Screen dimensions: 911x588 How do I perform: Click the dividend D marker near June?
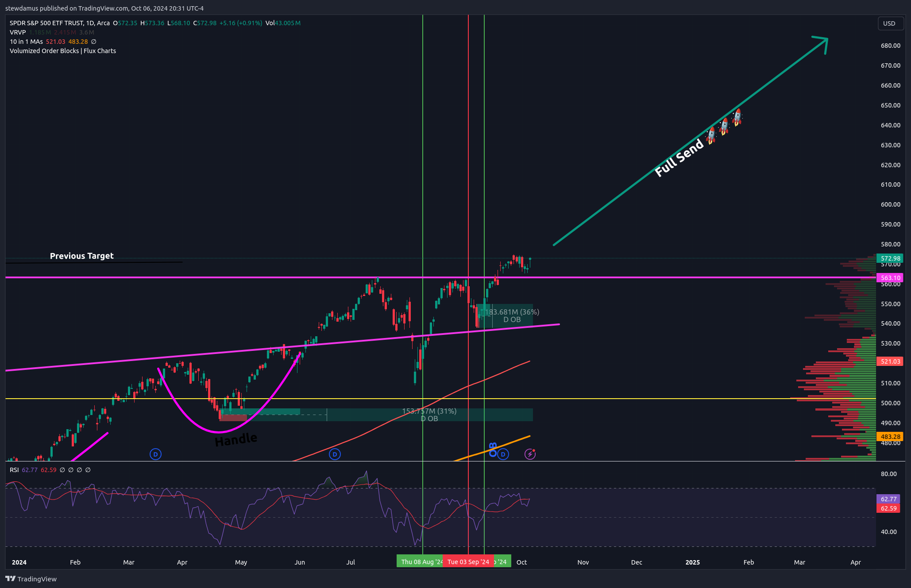[x=335, y=454]
